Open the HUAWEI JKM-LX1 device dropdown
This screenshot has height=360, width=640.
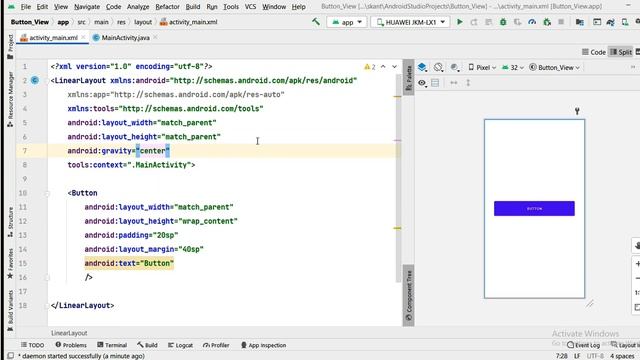(x=410, y=22)
